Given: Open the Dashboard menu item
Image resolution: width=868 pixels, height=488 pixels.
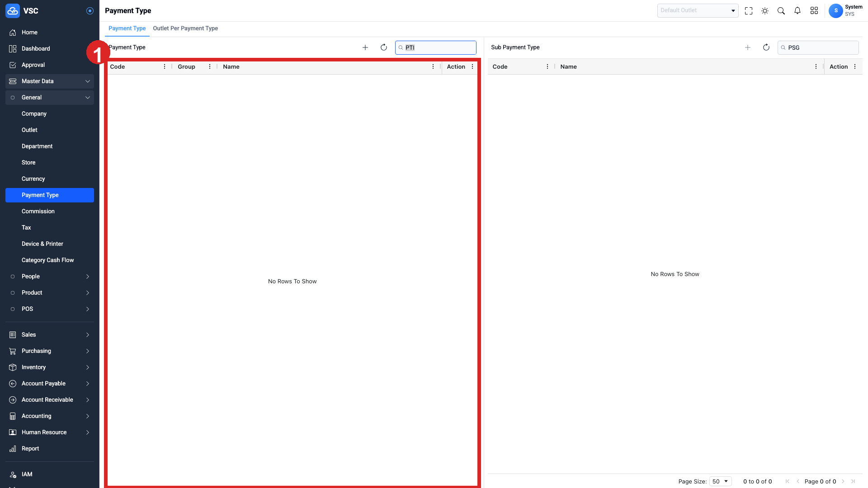Looking at the screenshot, I should 50,49.
